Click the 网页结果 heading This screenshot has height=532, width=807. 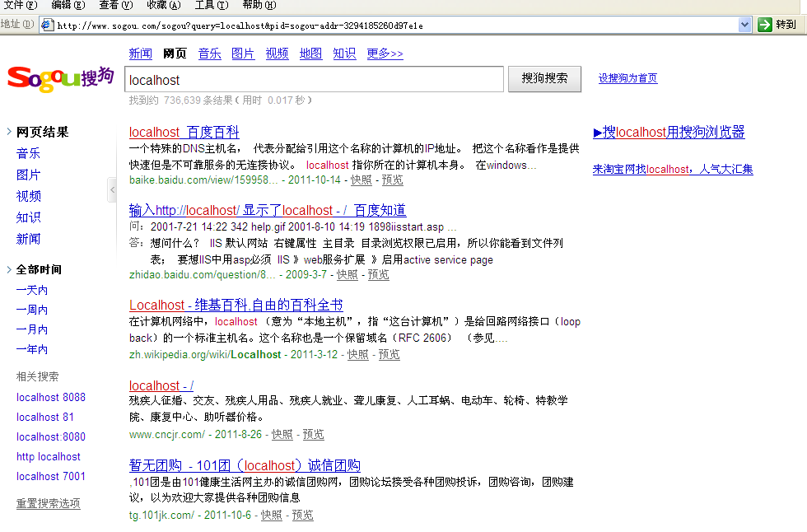tap(42, 133)
